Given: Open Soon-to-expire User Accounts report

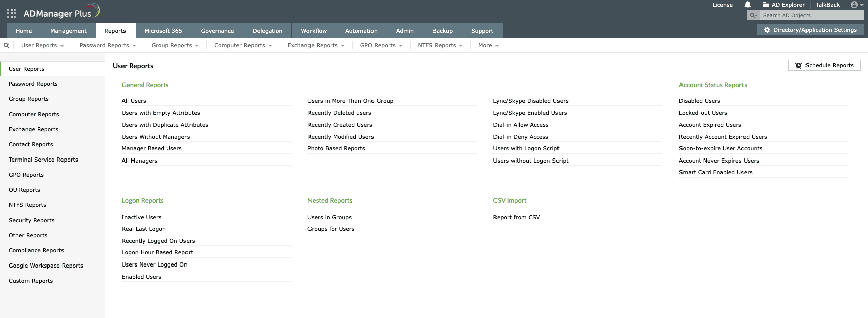Looking at the screenshot, I should (721, 148).
